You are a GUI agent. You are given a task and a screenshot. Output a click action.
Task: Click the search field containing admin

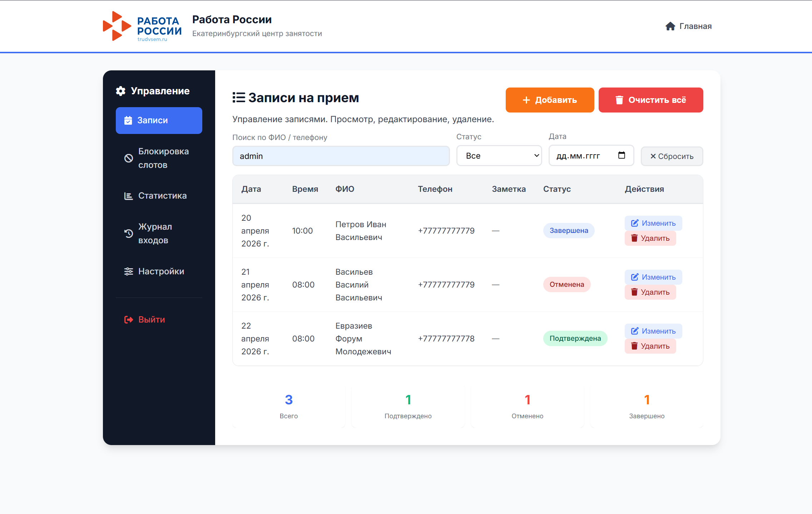(x=341, y=156)
